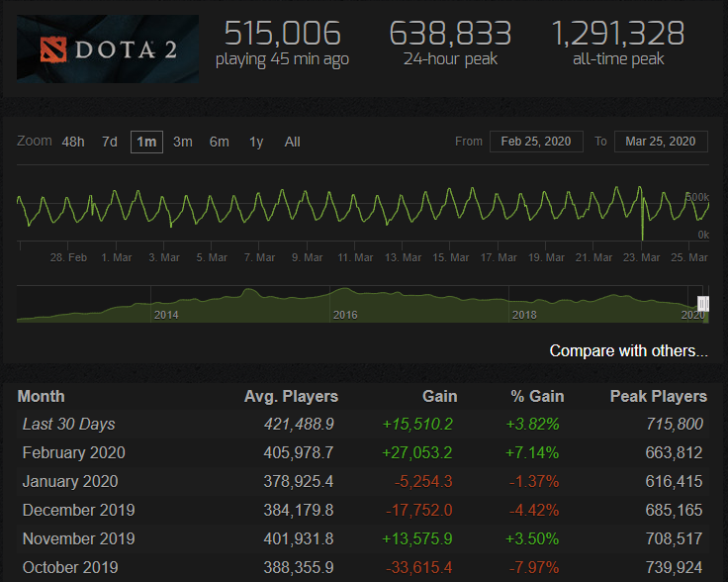
Task: Click the 685,165 peak players value
Action: click(x=675, y=510)
